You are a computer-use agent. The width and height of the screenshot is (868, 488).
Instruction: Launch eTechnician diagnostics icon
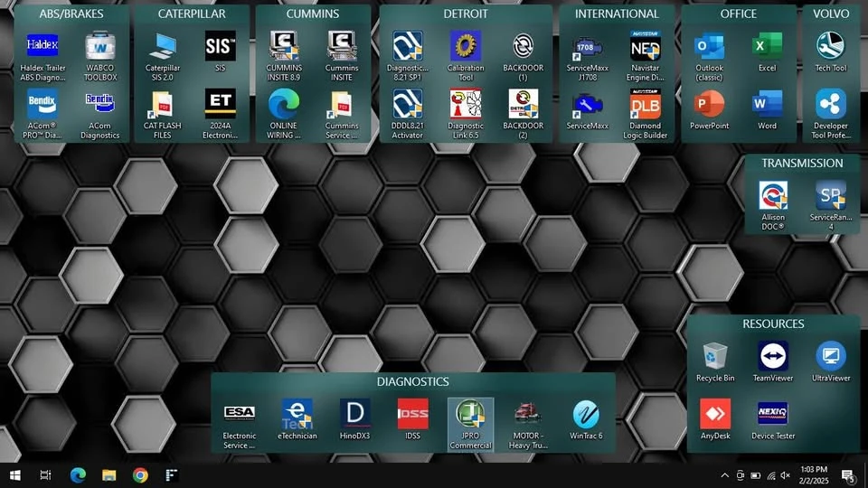click(x=297, y=419)
